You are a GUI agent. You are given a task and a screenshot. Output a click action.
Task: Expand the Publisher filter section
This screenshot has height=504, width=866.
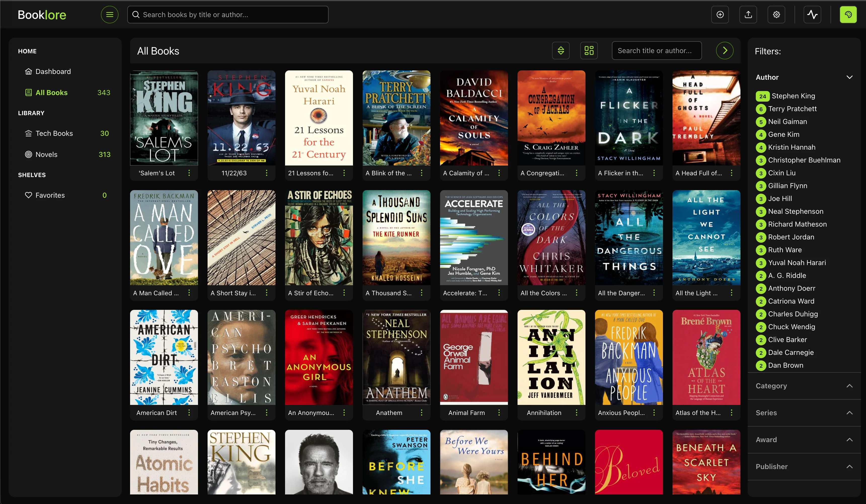[x=849, y=466]
